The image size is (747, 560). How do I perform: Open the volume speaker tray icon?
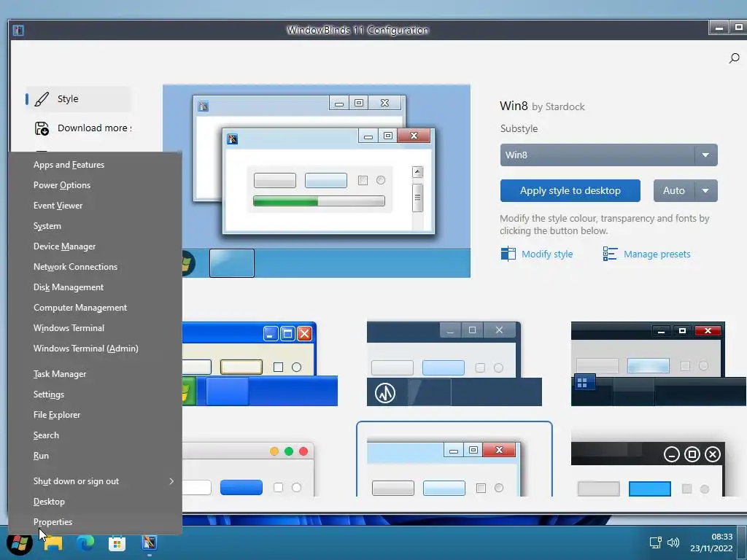click(673, 542)
